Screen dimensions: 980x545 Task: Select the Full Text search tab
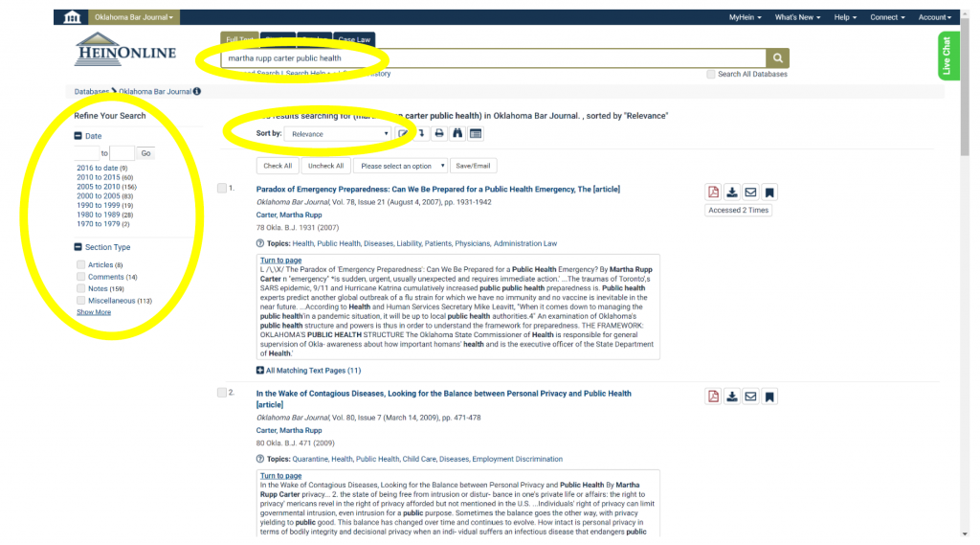(x=239, y=39)
